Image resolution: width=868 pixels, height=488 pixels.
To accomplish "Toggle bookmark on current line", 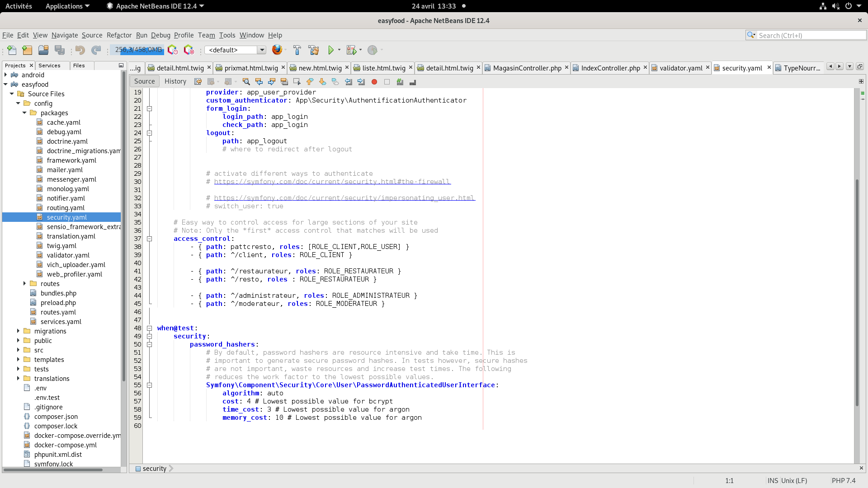I will coord(335,82).
